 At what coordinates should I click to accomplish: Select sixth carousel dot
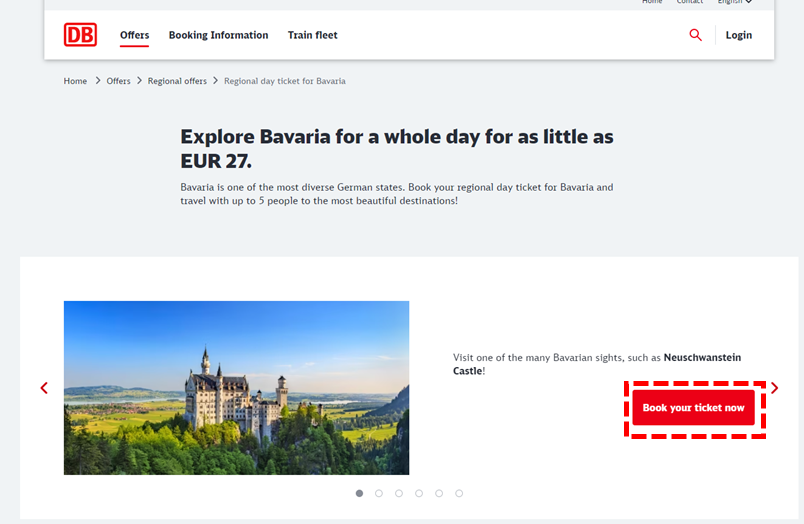[459, 493]
